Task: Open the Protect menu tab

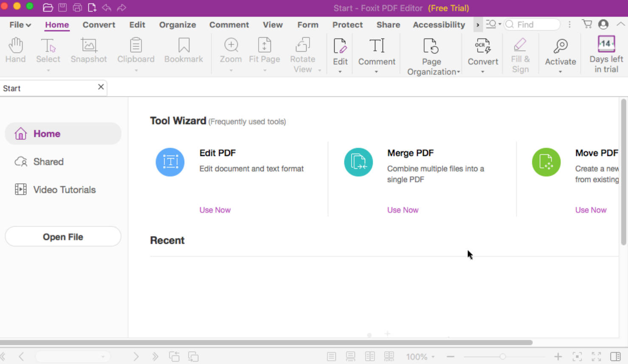Action: click(347, 25)
